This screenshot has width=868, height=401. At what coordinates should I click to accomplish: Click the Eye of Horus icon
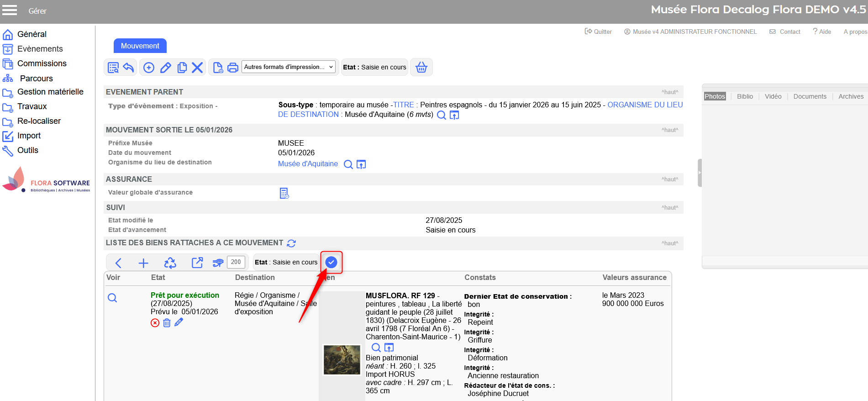[218, 263]
